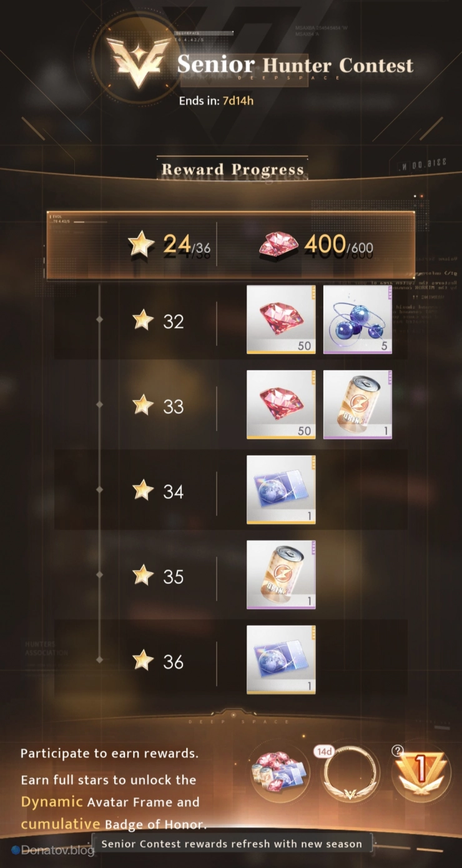Tap the diamond reward for 32 stars

click(x=281, y=320)
